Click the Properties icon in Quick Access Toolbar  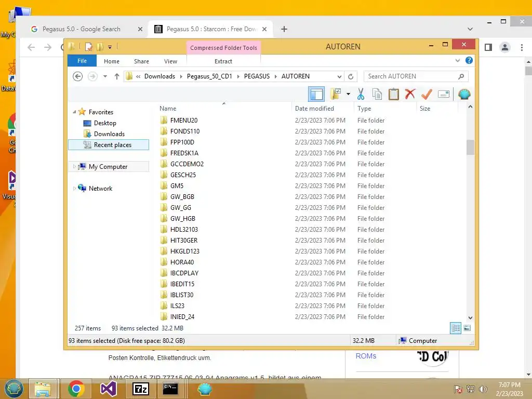point(88,47)
